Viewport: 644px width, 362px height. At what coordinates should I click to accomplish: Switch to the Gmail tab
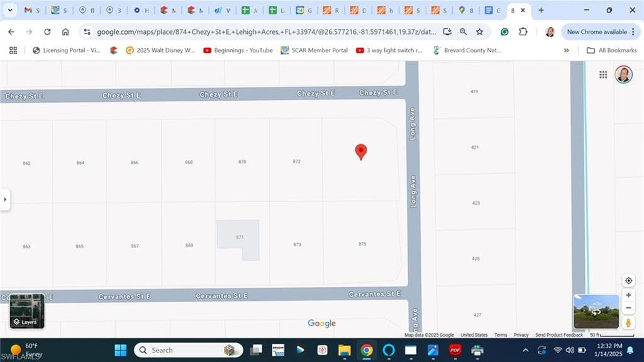[x=31, y=11]
